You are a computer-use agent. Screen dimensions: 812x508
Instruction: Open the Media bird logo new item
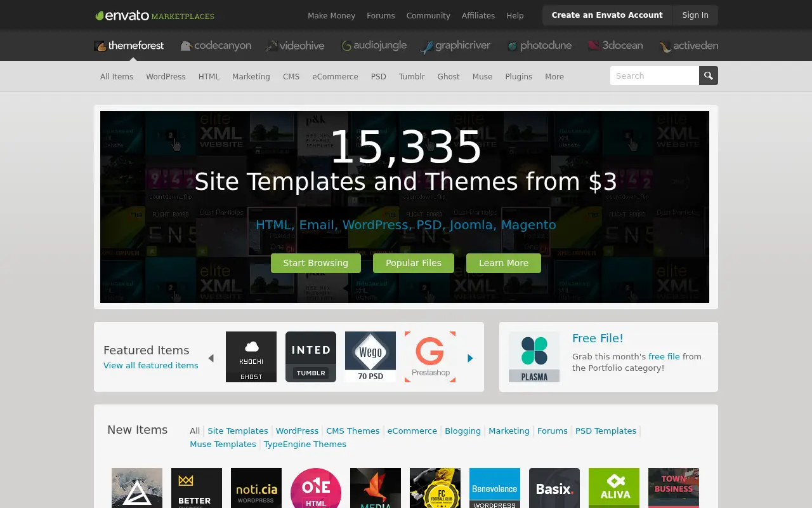(376, 488)
